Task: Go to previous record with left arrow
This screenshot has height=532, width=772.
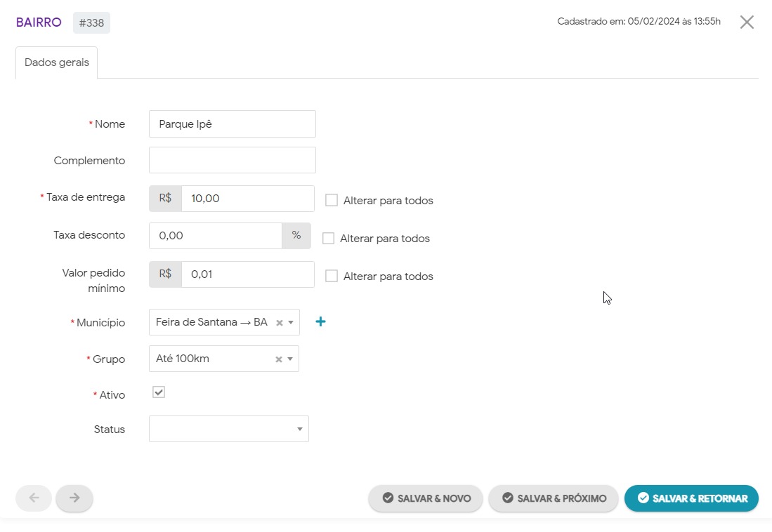Action: point(34,498)
